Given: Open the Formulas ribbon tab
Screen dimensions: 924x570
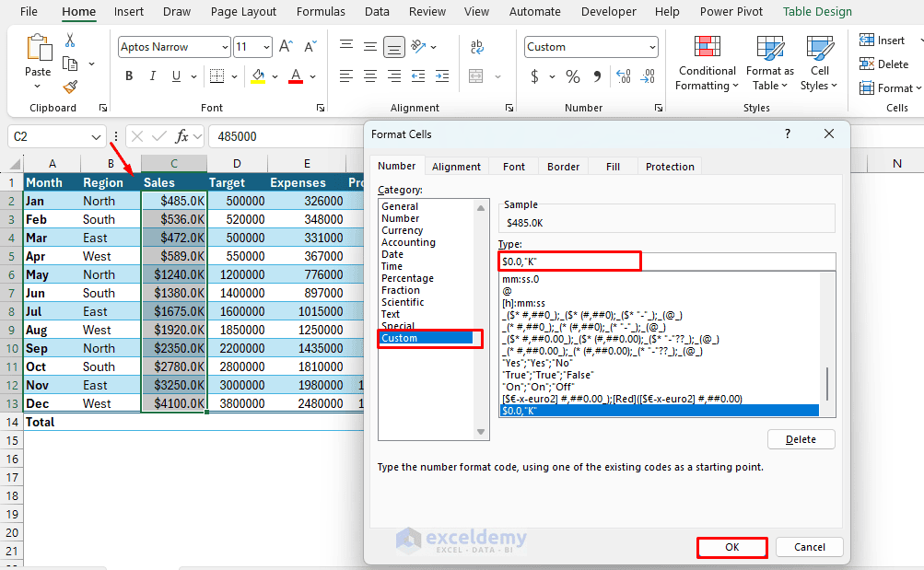Looking at the screenshot, I should click(x=321, y=12).
